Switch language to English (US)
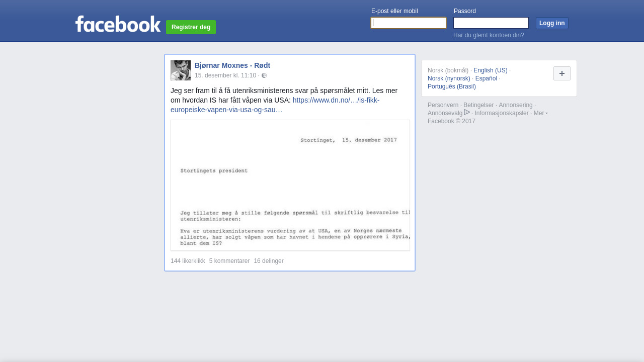This screenshot has height=362, width=644. 491,70
